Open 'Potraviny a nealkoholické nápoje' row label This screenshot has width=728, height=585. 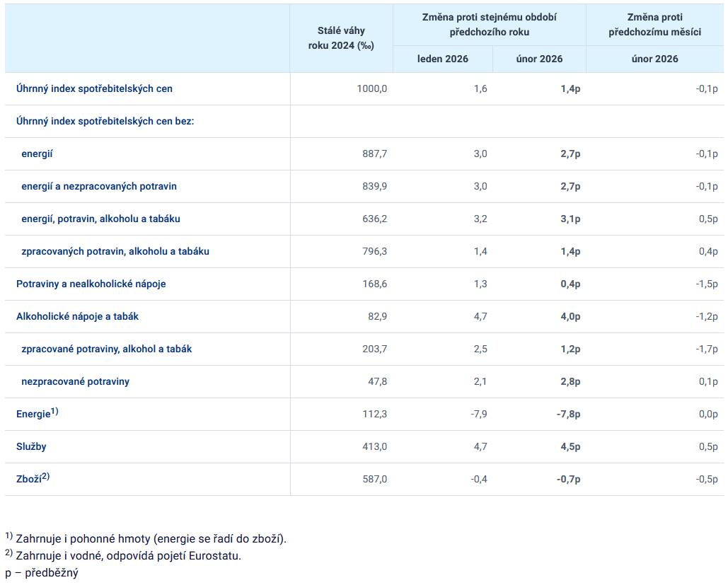point(91,284)
